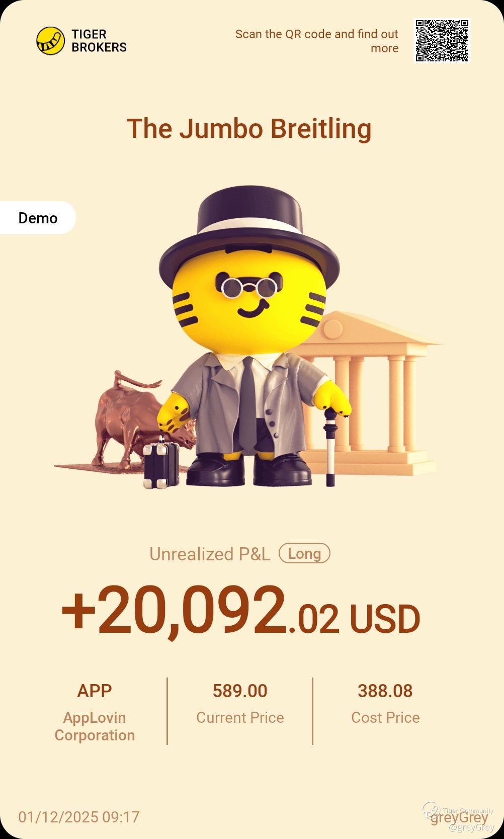The width and height of the screenshot is (504, 839).
Task: Tap the Tiger Community watermark icon
Action: click(431, 810)
